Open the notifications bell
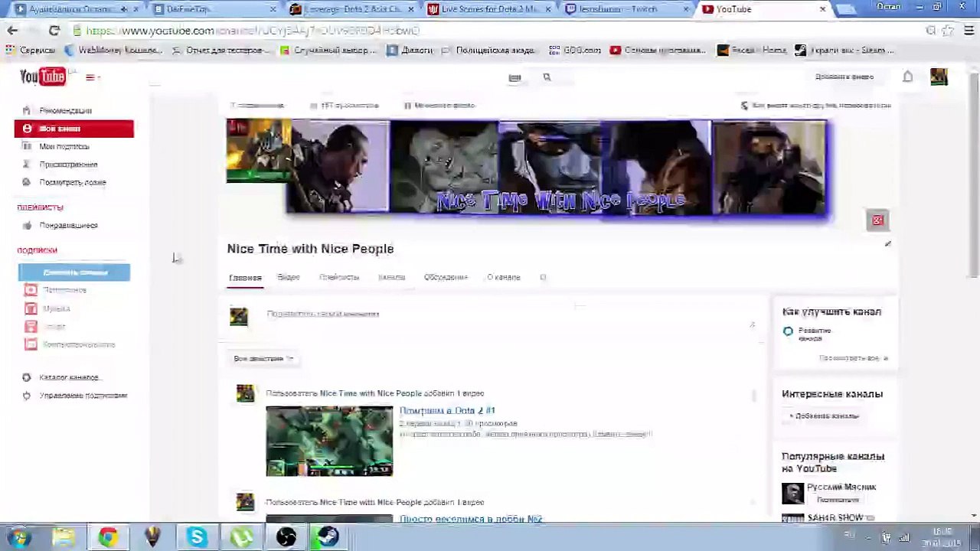 tap(907, 77)
